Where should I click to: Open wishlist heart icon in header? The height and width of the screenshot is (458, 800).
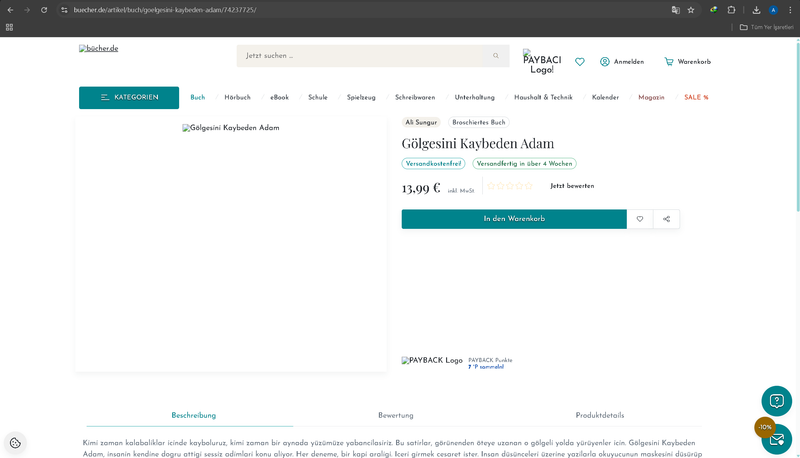[580, 62]
